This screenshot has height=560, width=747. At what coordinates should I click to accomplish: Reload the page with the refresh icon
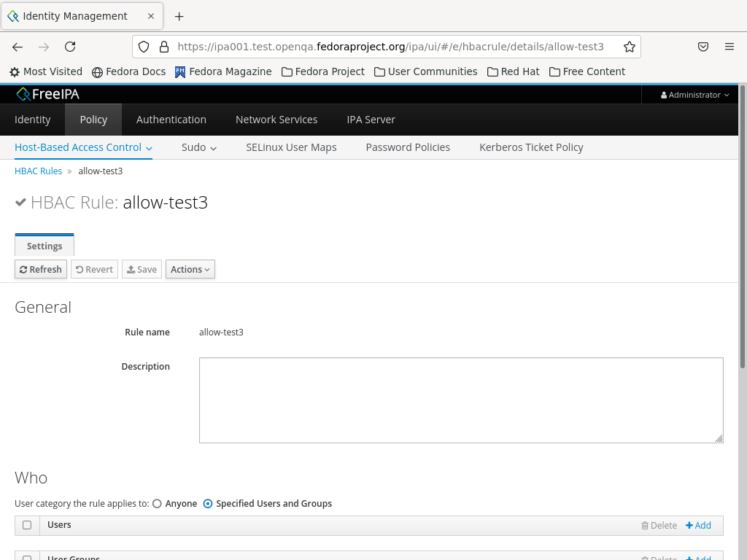click(70, 47)
